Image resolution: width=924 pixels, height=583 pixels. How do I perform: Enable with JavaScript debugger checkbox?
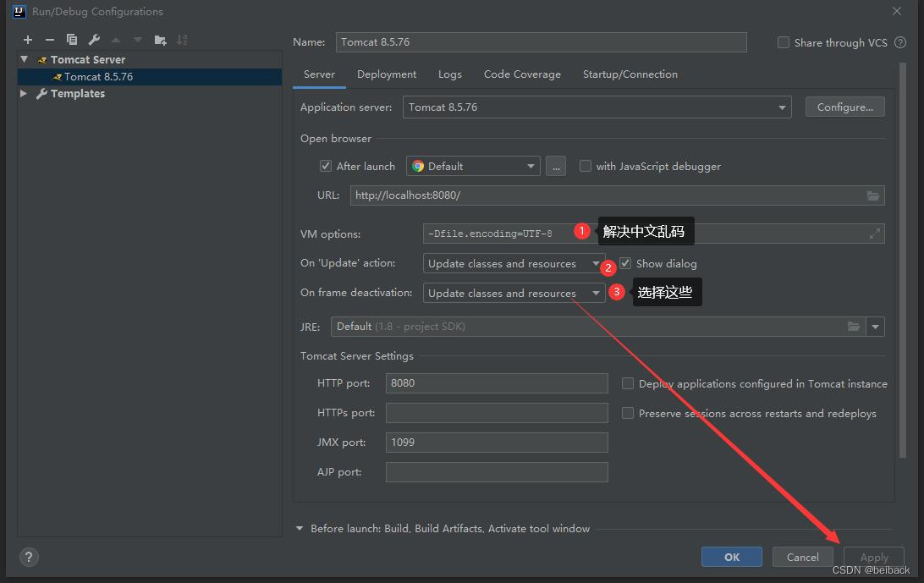click(586, 166)
